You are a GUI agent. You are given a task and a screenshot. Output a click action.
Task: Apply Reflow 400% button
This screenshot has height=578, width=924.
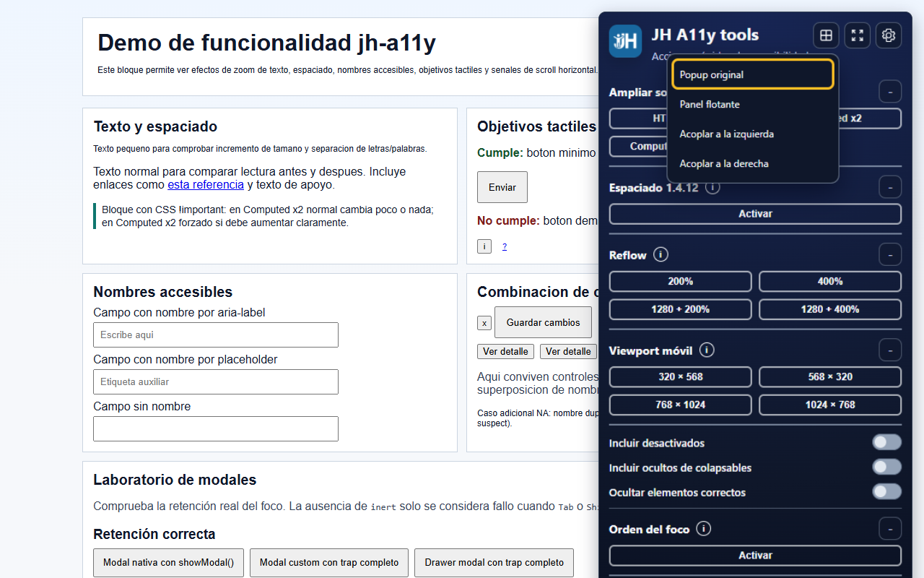point(830,281)
